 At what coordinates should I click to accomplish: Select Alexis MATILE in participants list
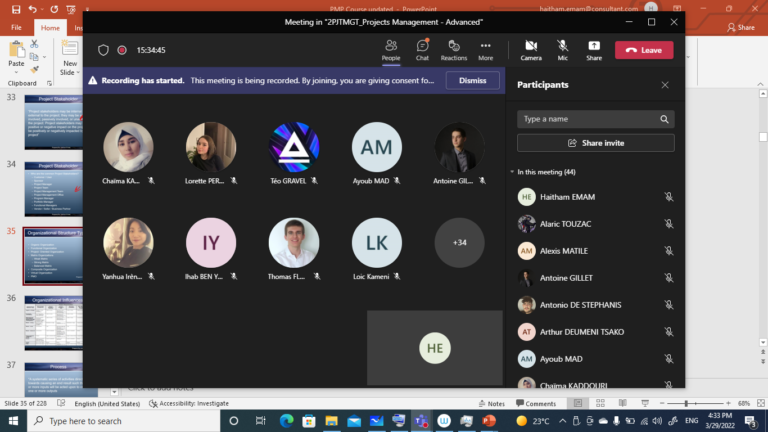(x=596, y=251)
